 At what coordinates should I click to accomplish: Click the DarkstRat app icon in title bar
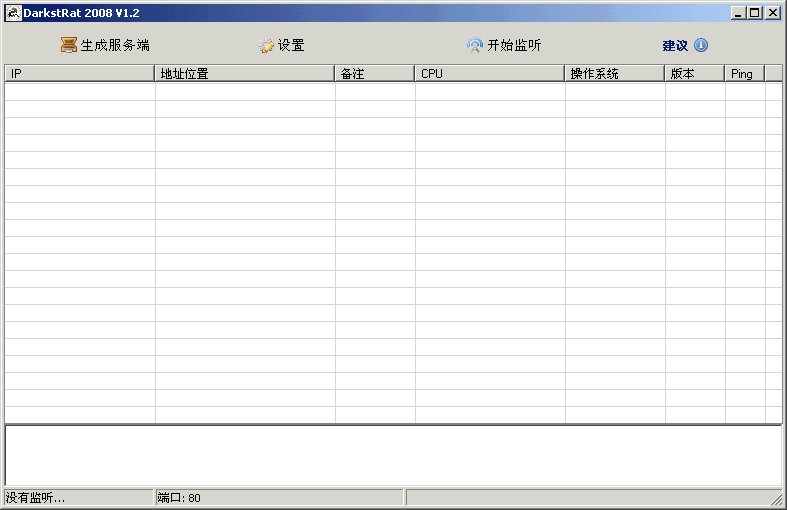(15, 12)
